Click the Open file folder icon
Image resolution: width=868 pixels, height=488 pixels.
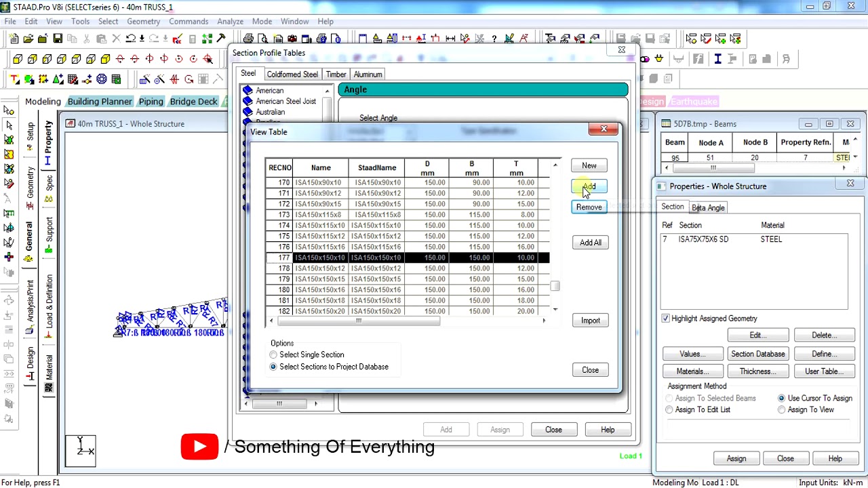pos(28,39)
